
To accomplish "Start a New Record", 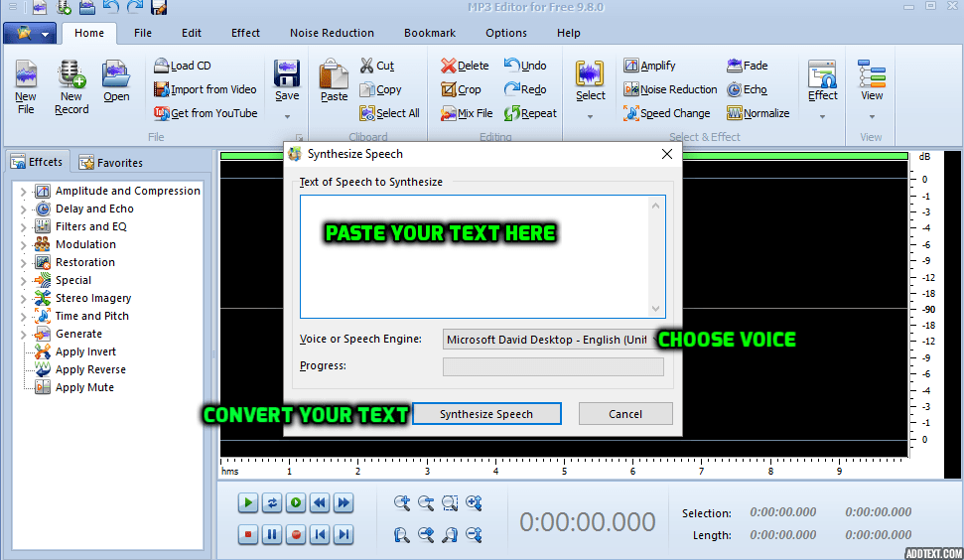I will pyautogui.click(x=71, y=86).
